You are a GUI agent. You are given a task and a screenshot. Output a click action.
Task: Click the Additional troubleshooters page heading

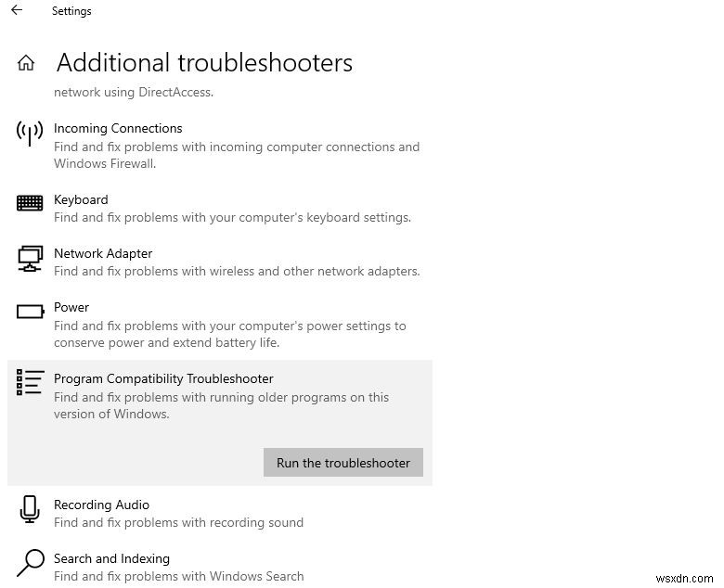click(204, 63)
